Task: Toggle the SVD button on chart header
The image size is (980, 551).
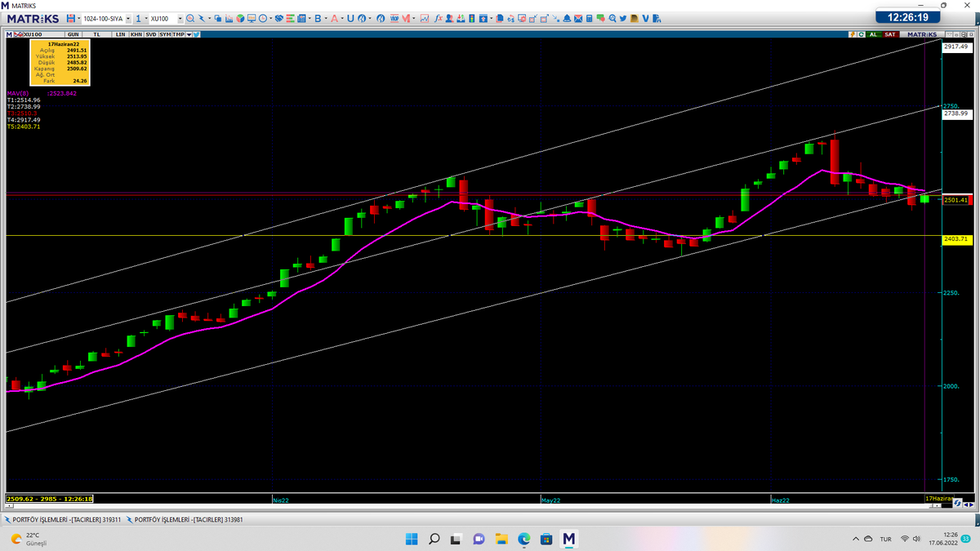Action: [x=151, y=35]
